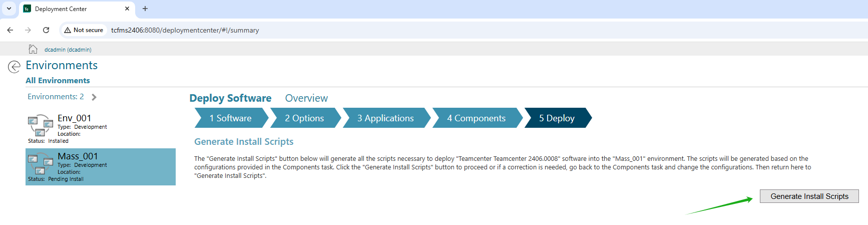Click the browser forward arrow

pos(28,30)
